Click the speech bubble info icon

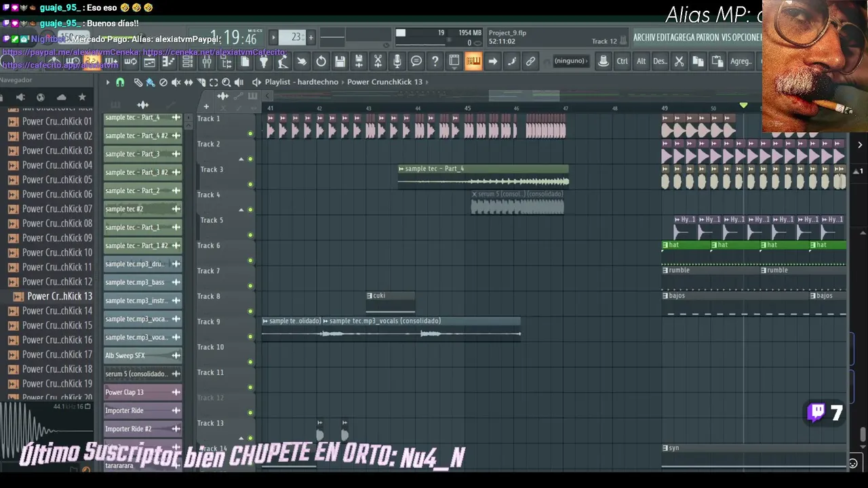click(416, 62)
